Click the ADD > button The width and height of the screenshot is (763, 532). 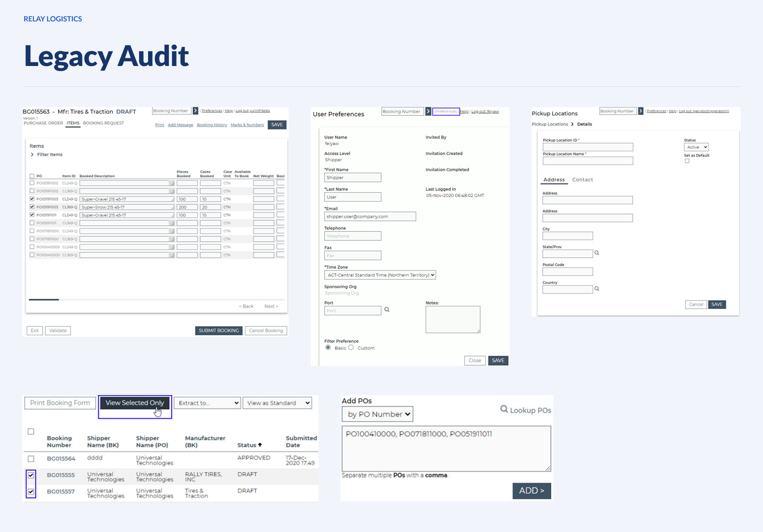(x=532, y=491)
